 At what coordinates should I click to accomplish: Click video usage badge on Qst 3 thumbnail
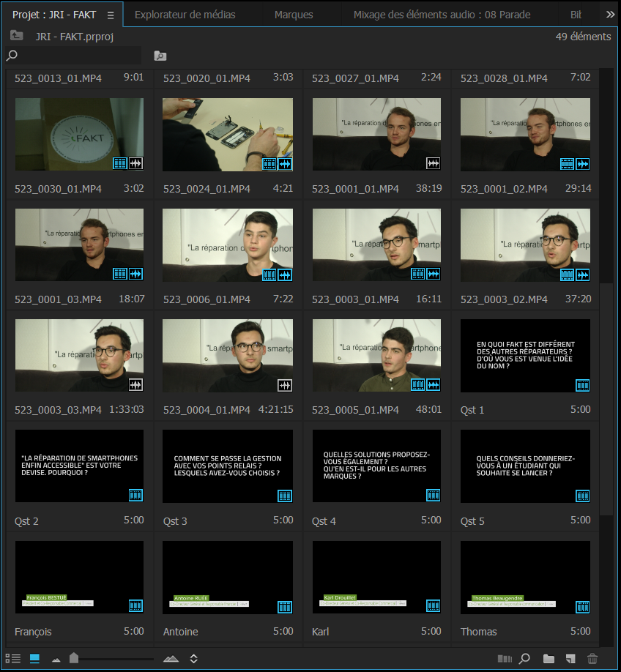285,496
